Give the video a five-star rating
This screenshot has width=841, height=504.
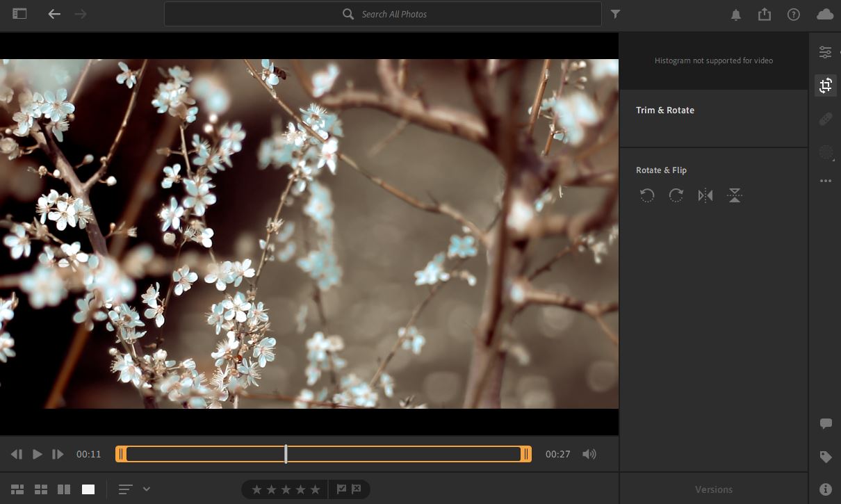point(314,489)
